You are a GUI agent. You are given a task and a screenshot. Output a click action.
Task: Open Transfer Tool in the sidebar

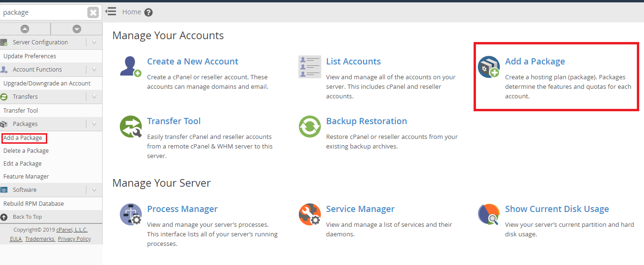coord(21,111)
